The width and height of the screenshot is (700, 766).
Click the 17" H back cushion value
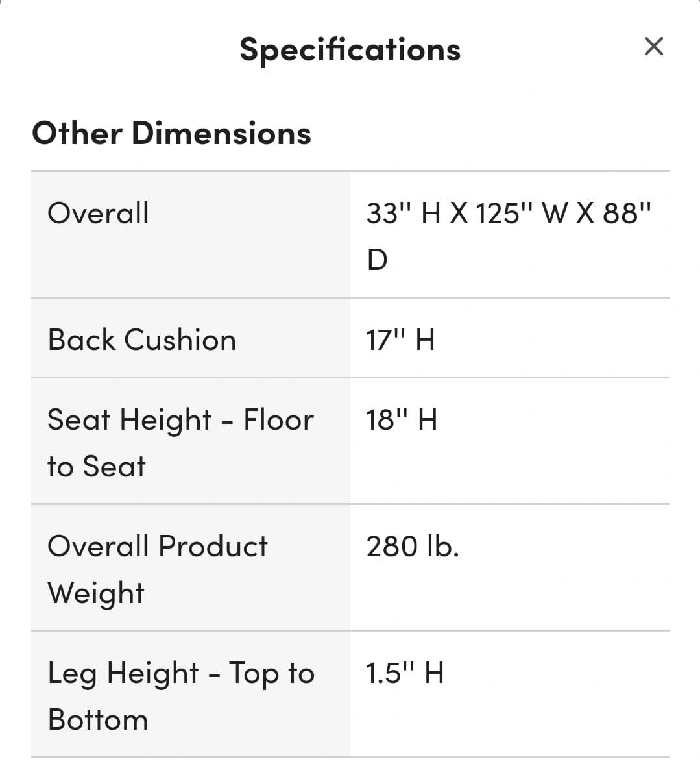coord(400,340)
